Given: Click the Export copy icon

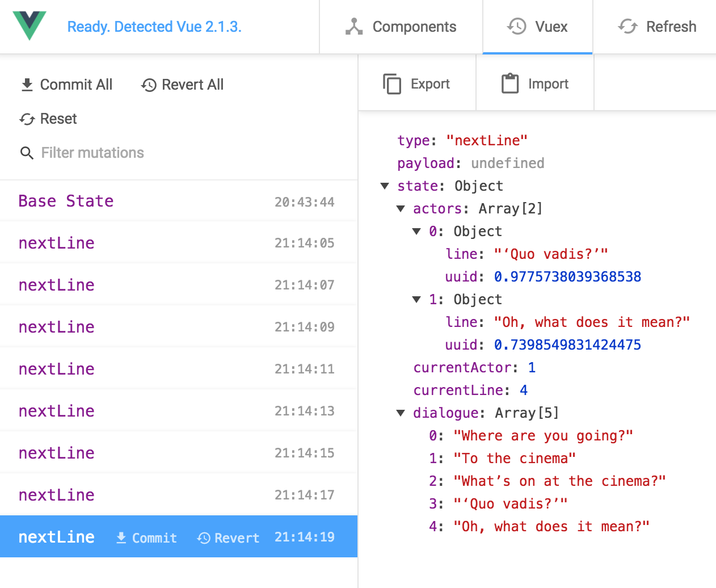Looking at the screenshot, I should (391, 84).
